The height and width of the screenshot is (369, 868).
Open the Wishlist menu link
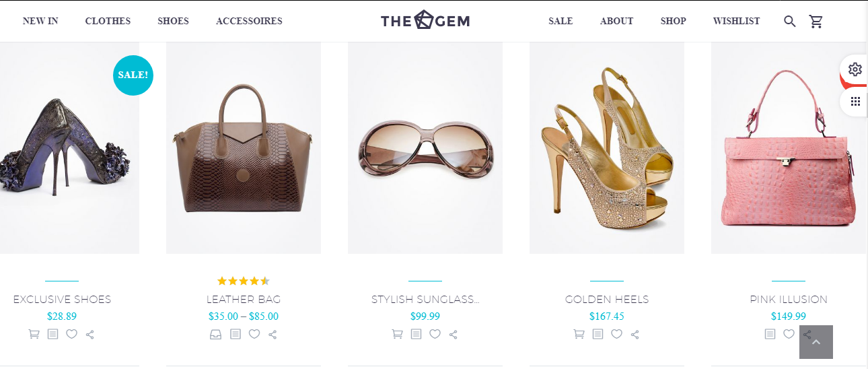(736, 21)
